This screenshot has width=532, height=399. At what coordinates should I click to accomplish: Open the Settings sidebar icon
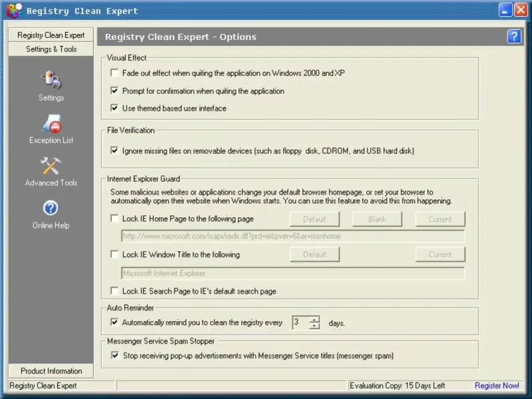[51, 80]
